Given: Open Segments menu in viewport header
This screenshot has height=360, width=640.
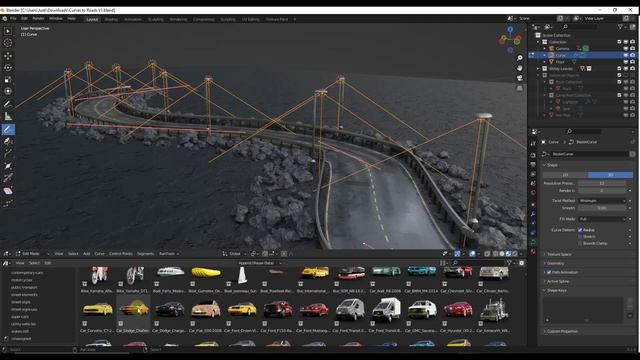Looking at the screenshot, I should 145,254.
